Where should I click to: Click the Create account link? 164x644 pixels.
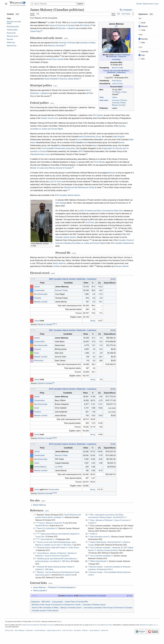tap(148, 4)
